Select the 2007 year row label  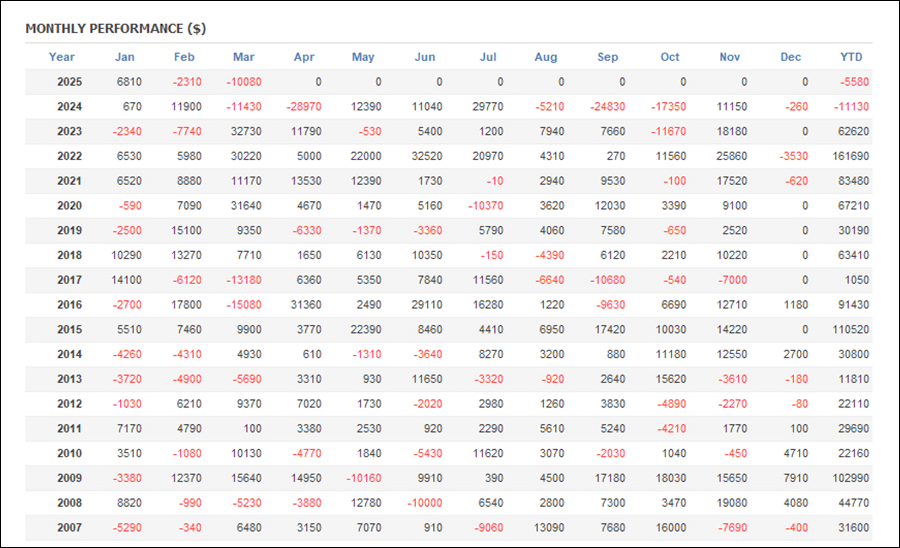pos(69,527)
